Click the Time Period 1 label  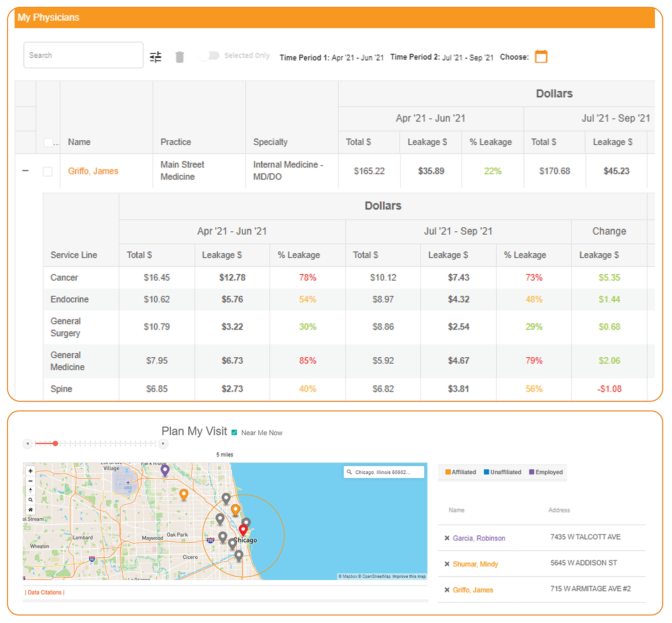(304, 58)
